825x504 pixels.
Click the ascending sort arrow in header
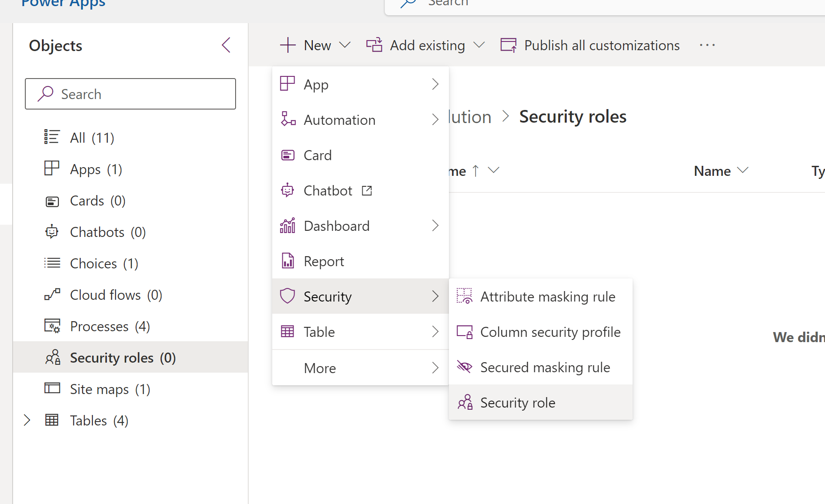tap(476, 171)
